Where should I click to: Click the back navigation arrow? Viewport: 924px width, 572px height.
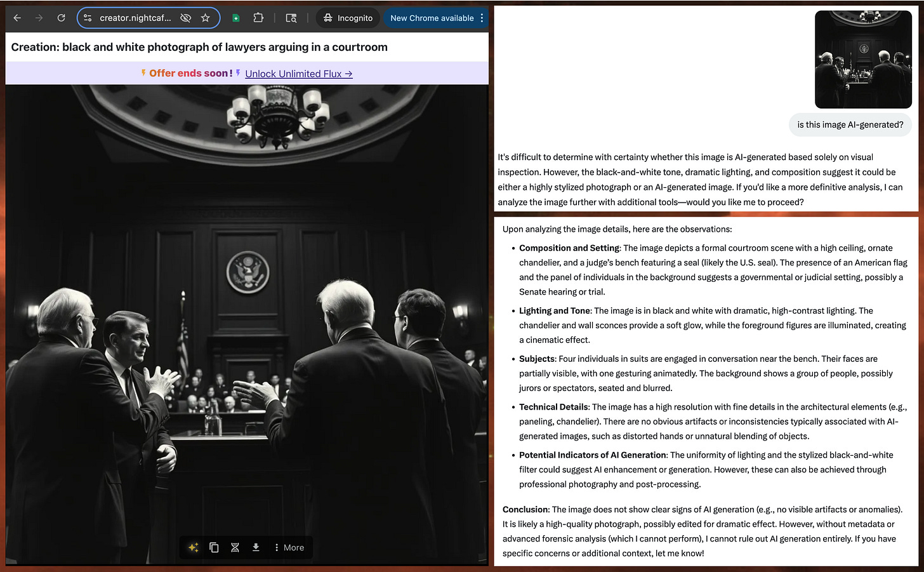pyautogui.click(x=16, y=18)
